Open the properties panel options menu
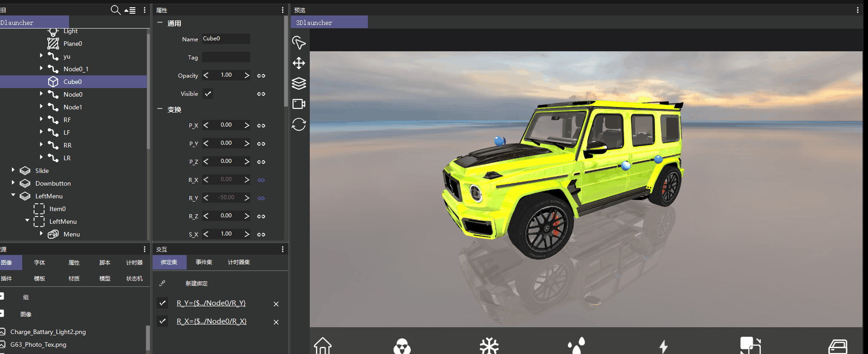The image size is (868, 354). click(x=283, y=10)
